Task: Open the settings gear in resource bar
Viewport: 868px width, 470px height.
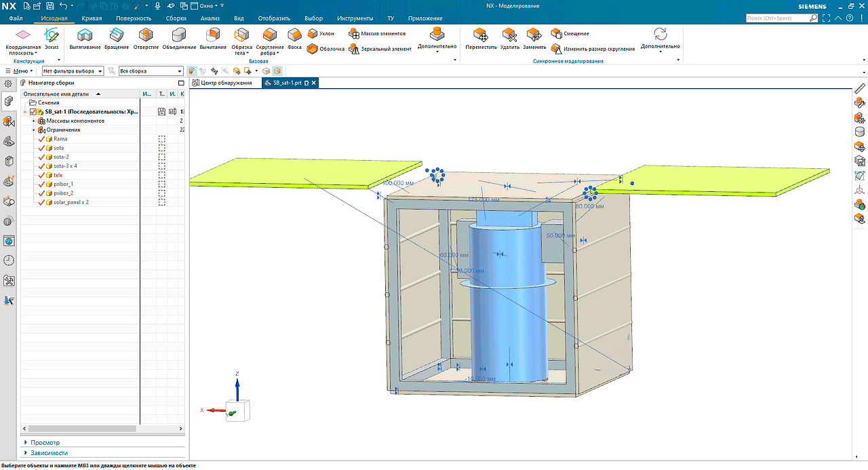Action: pyautogui.click(x=8, y=83)
